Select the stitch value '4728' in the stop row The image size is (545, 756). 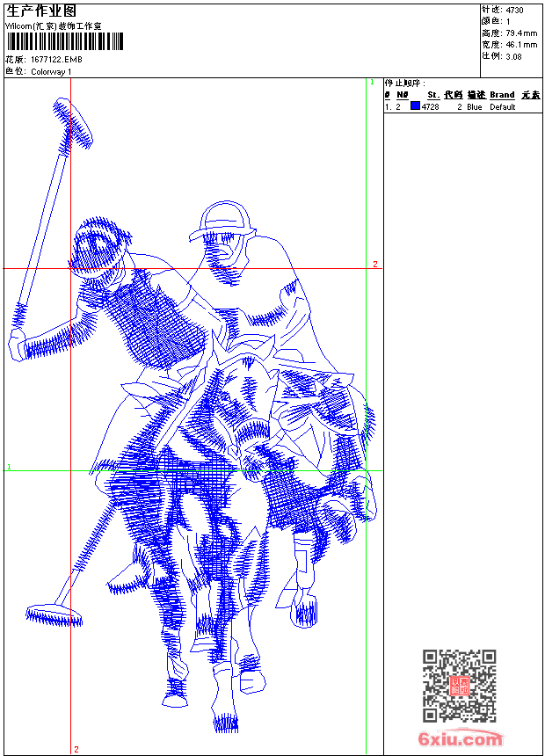pyautogui.click(x=430, y=107)
